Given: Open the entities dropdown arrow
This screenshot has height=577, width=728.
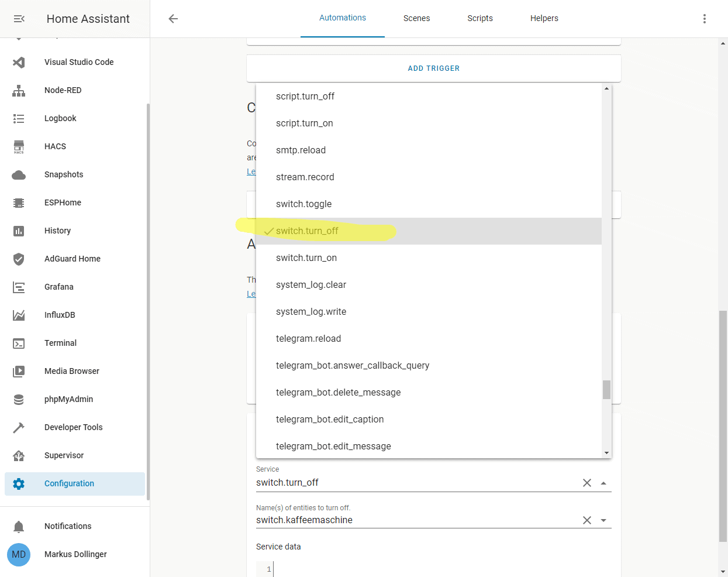Looking at the screenshot, I should tap(603, 520).
